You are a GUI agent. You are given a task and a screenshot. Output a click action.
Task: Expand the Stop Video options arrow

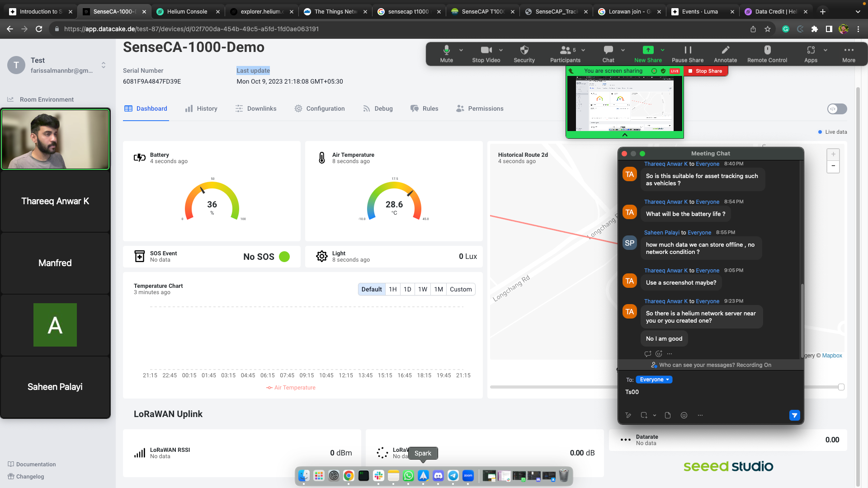[x=501, y=50]
